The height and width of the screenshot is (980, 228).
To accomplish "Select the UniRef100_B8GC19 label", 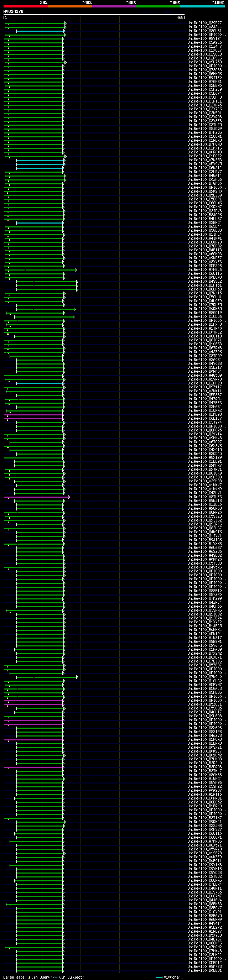I will pos(204,313).
